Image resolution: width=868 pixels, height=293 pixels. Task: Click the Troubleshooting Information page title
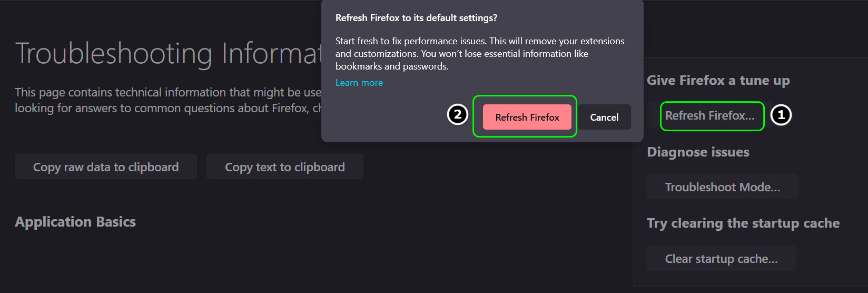pos(169,54)
